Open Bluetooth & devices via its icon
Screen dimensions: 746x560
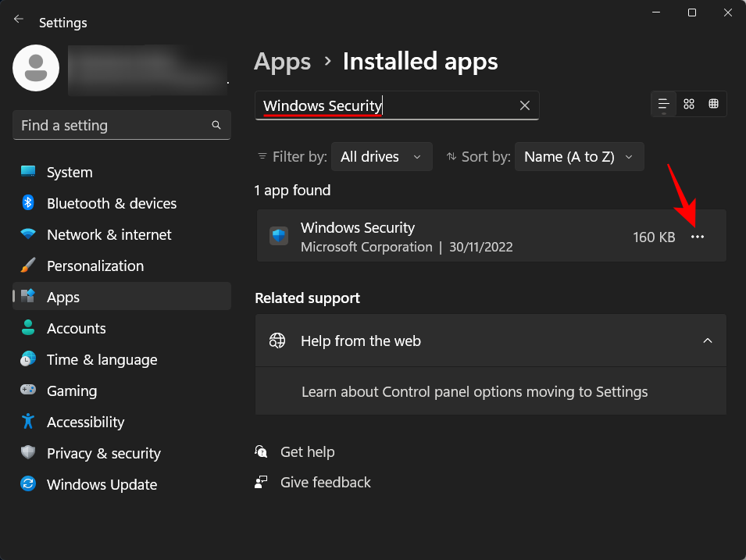point(27,203)
